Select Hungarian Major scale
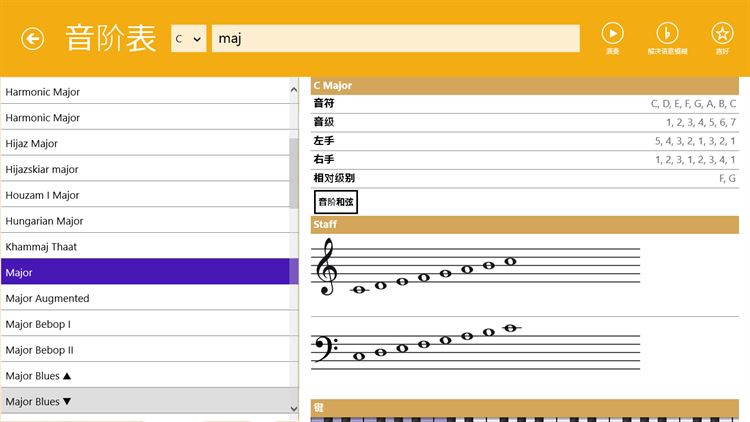750x422 pixels. [x=145, y=221]
